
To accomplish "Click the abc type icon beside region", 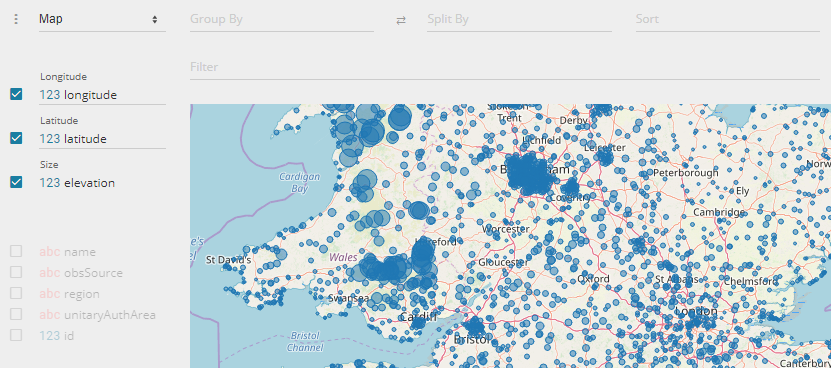I will click(50, 294).
